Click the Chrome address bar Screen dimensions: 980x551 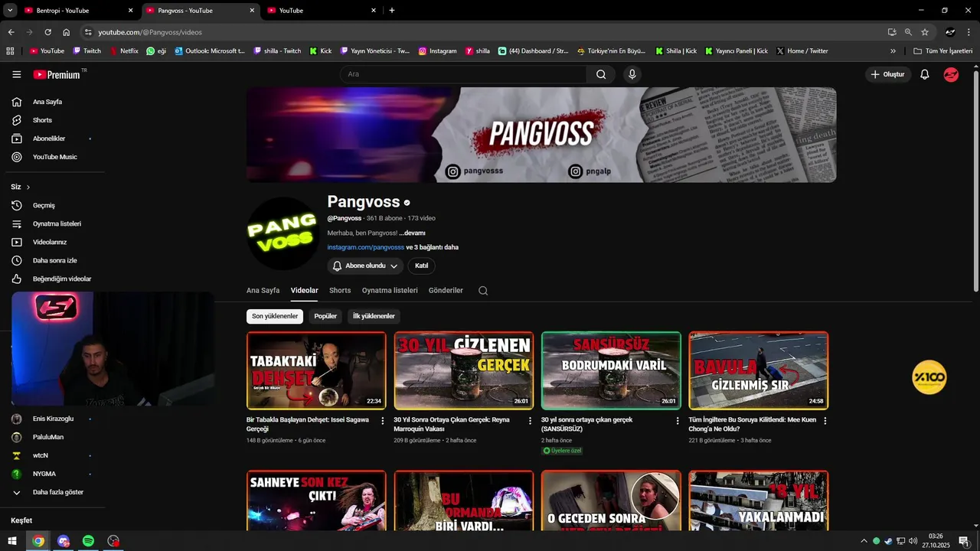[x=482, y=32]
